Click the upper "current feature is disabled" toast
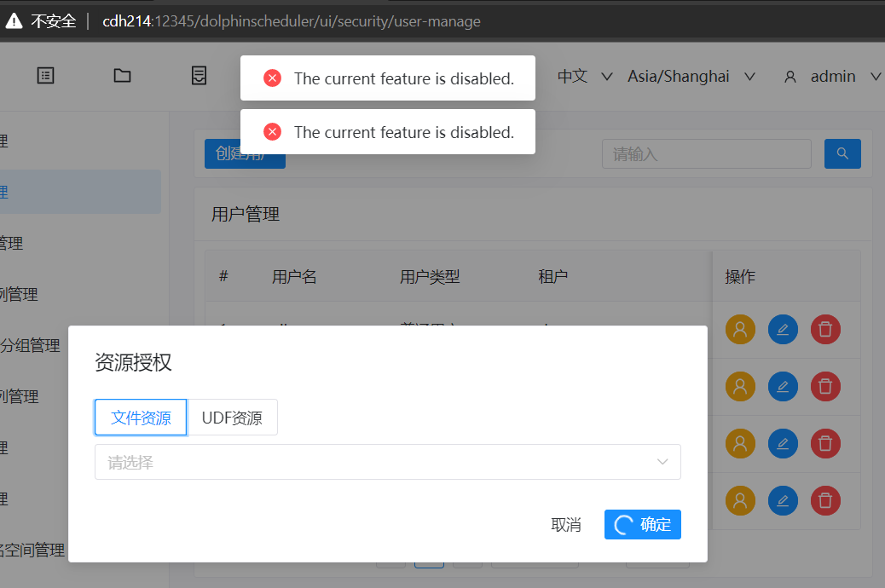 [x=388, y=78]
